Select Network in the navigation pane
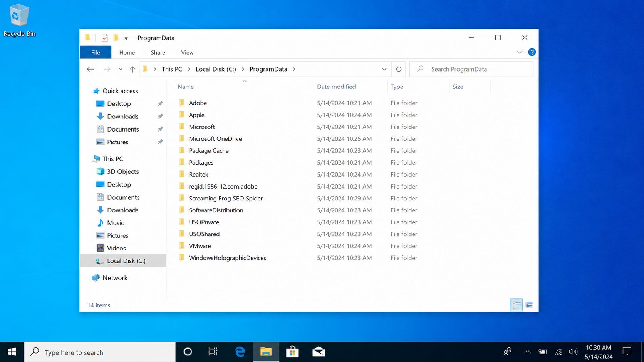The width and height of the screenshot is (644, 362). (x=115, y=278)
